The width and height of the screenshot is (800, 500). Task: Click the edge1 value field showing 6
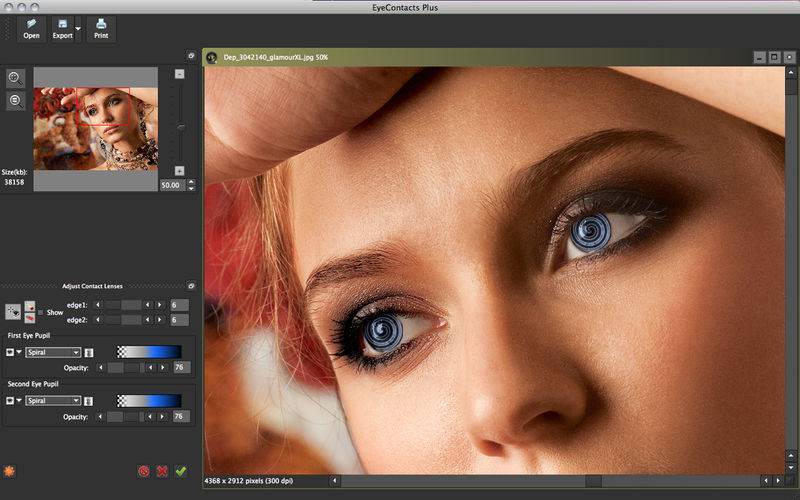click(179, 305)
